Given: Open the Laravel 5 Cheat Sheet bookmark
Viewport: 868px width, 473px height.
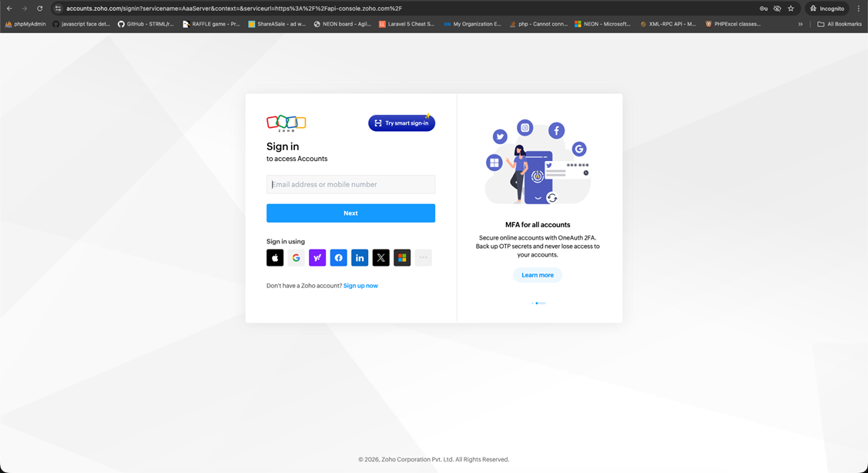Looking at the screenshot, I should pyautogui.click(x=407, y=24).
